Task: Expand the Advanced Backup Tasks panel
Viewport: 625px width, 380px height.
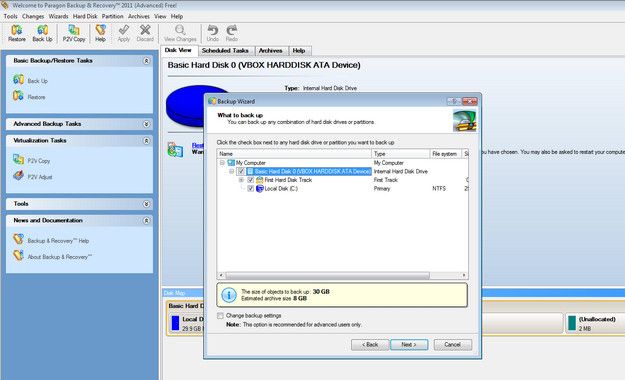Action: click(x=146, y=124)
